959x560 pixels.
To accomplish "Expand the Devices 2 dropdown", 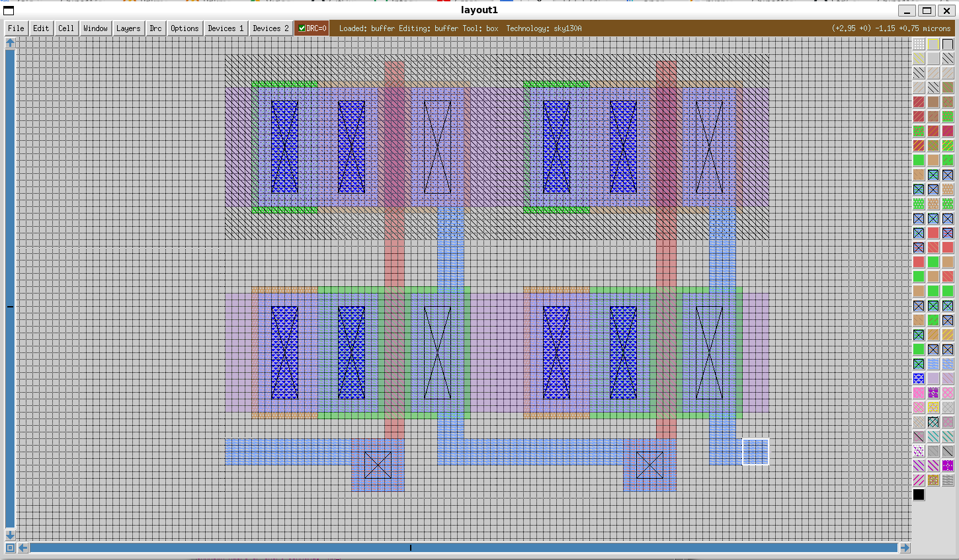I will click(x=271, y=28).
